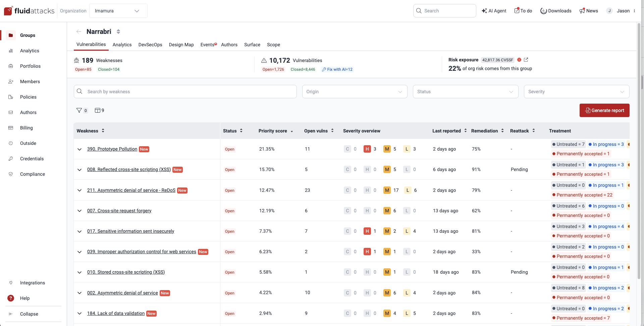Click the Search by weakness field
Viewport: 644px width, 326px height.
click(185, 92)
